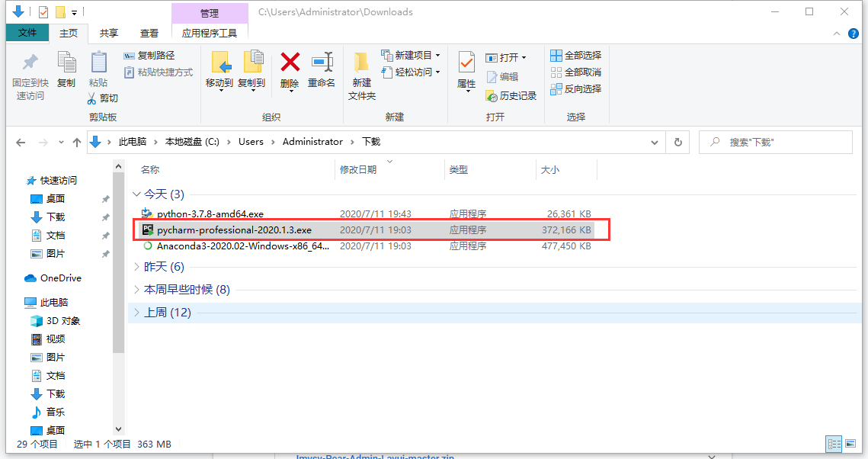This screenshot has height=459, width=868.
Task: Switch to 应用程序工具 tab
Action: pyautogui.click(x=210, y=34)
